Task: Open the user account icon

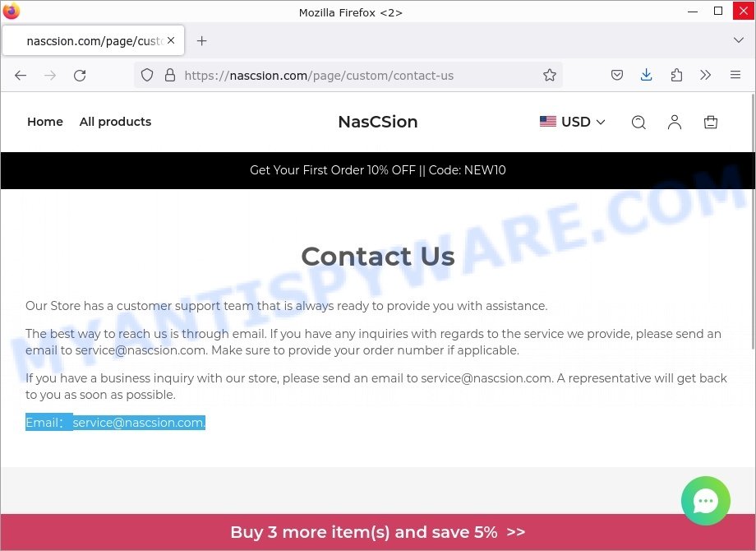Action: click(674, 122)
